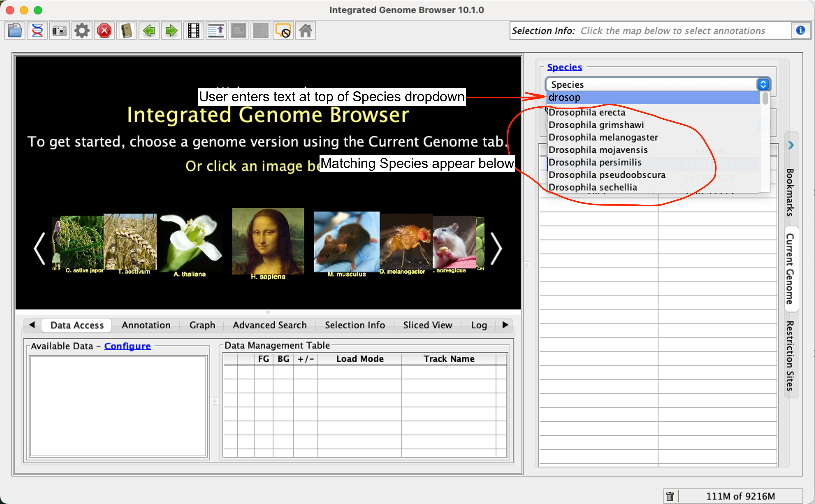The height and width of the screenshot is (504, 815).
Task: Click the DNA double helix toolbar icon
Action: coord(37,31)
